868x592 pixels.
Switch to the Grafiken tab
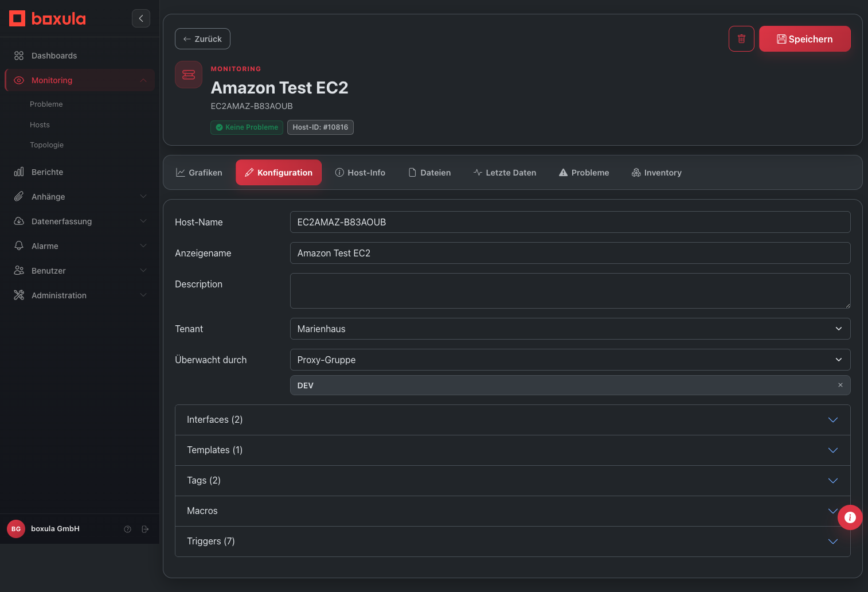click(199, 173)
